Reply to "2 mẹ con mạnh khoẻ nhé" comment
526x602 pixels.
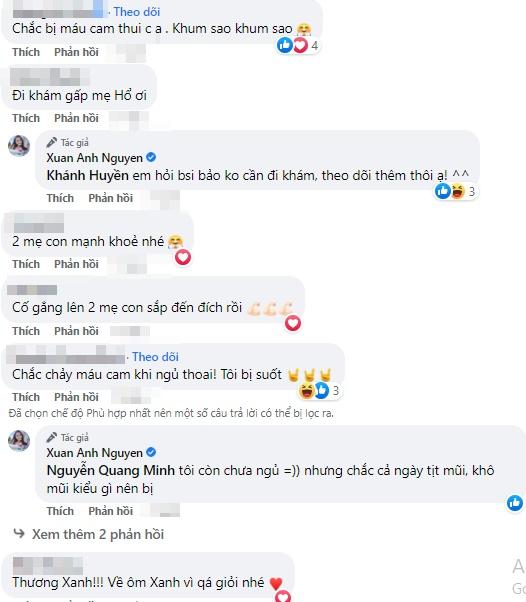76,264
